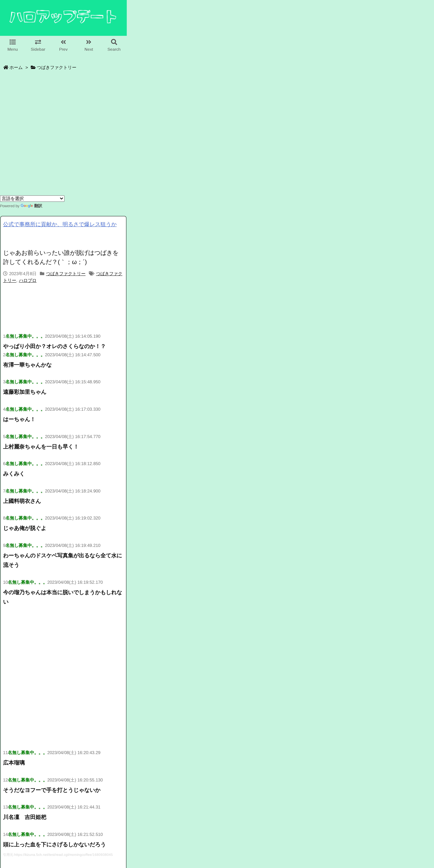Click comment text みくみく
The height and width of the screenshot is (868, 434).
[14, 474]
